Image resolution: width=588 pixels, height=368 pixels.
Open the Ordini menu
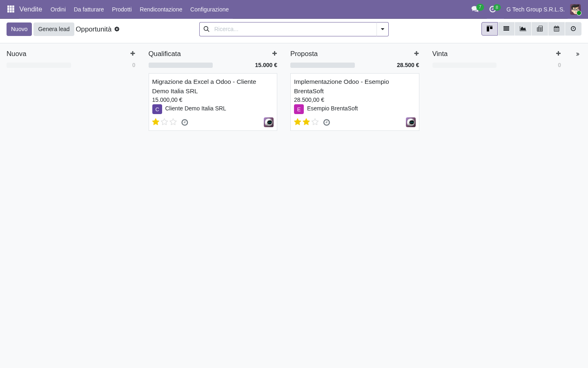58,9
